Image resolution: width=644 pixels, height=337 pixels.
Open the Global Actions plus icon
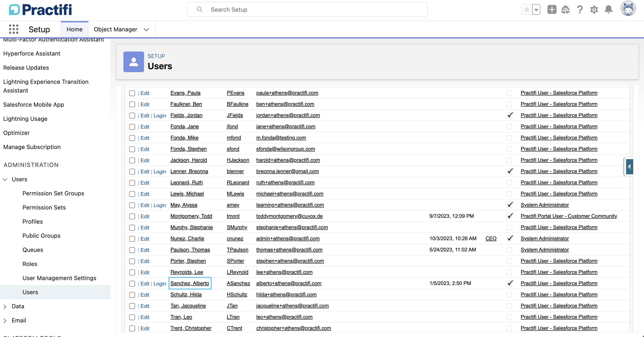coord(552,9)
